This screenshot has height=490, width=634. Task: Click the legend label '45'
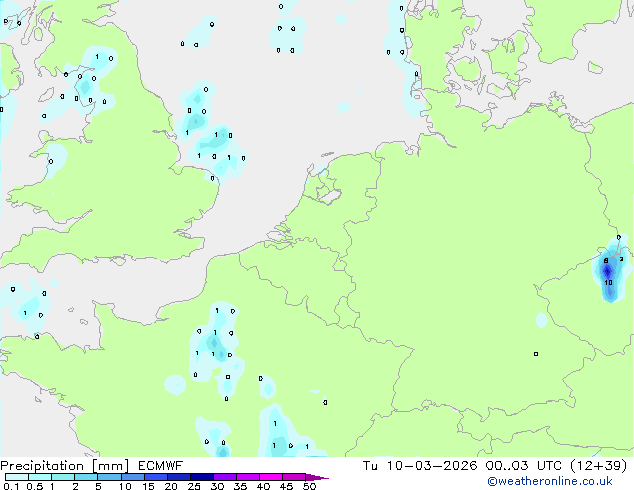point(286,486)
